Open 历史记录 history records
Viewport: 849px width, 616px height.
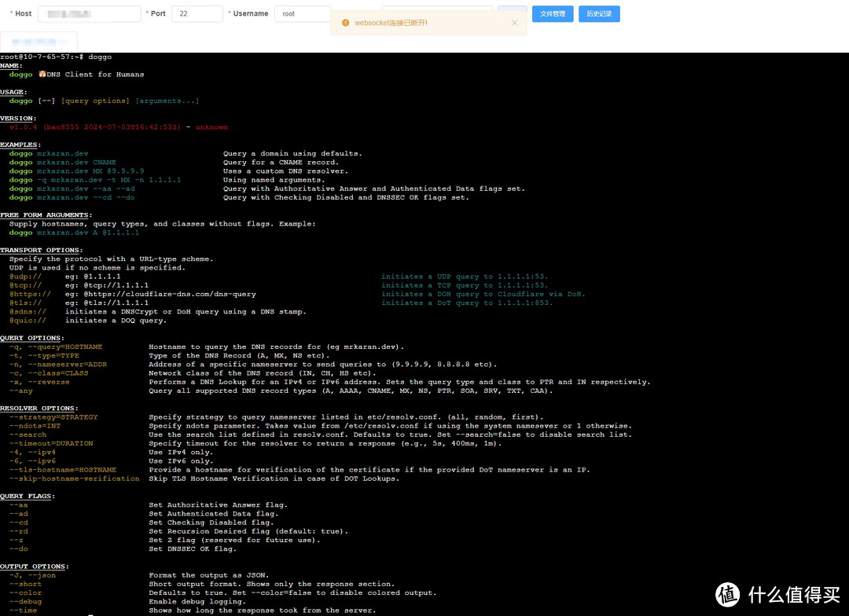pyautogui.click(x=598, y=14)
